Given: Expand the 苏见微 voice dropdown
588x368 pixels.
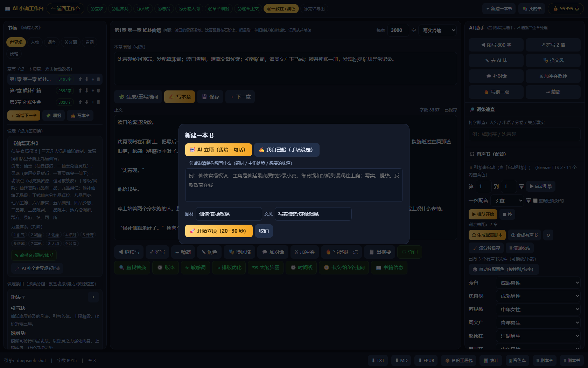Looking at the screenshot, I should point(539,309).
